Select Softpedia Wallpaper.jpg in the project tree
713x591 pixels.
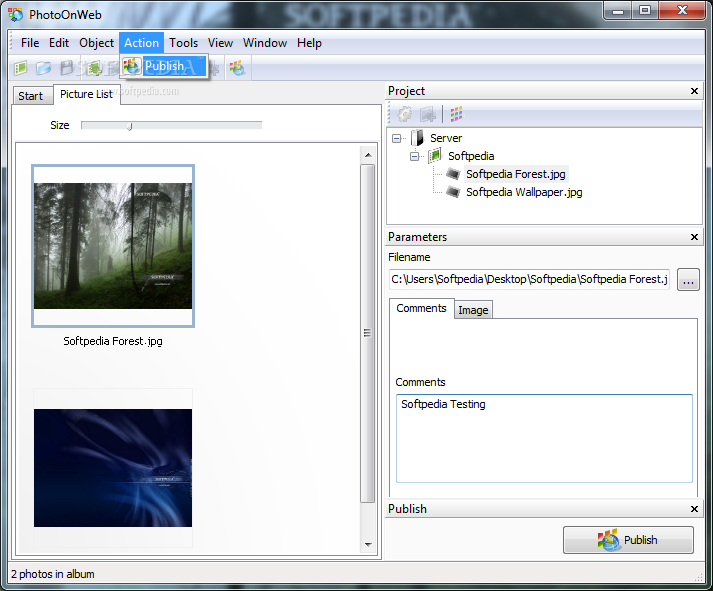[524, 192]
